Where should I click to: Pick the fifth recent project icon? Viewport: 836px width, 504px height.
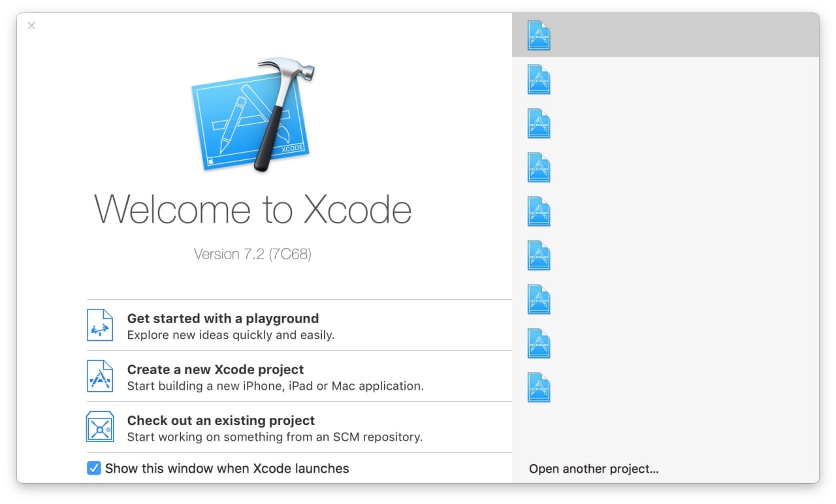(539, 212)
